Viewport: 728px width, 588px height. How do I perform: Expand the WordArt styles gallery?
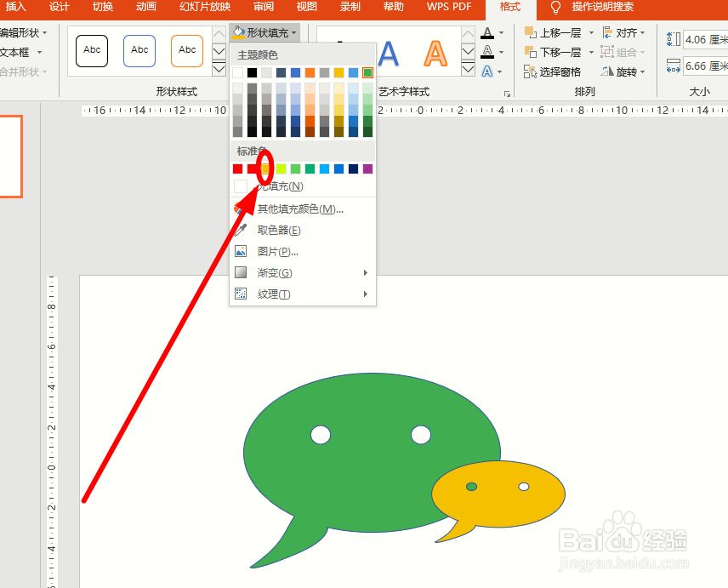[468, 70]
